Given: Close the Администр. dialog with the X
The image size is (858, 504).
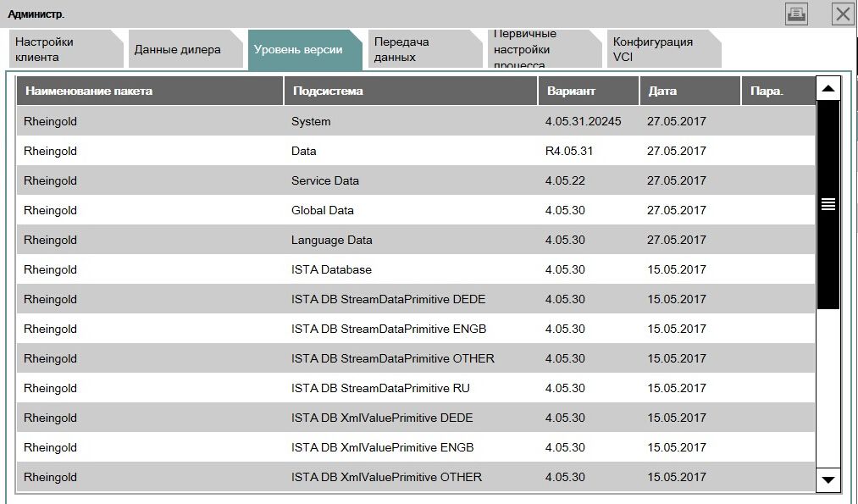Looking at the screenshot, I should (843, 14).
